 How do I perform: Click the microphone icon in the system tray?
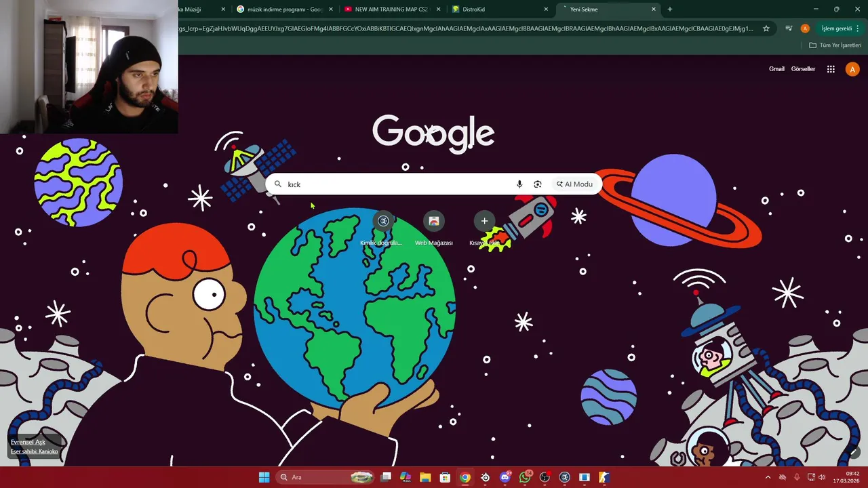(x=797, y=477)
